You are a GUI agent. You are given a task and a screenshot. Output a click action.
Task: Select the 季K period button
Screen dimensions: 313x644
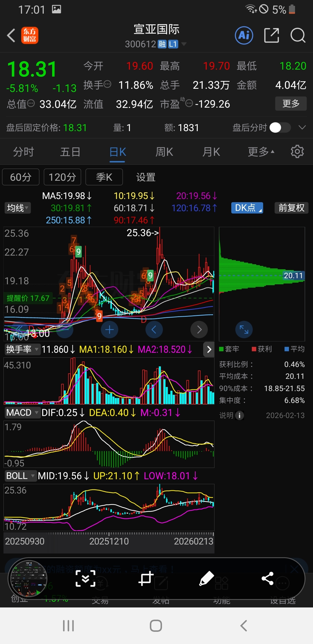(x=104, y=177)
